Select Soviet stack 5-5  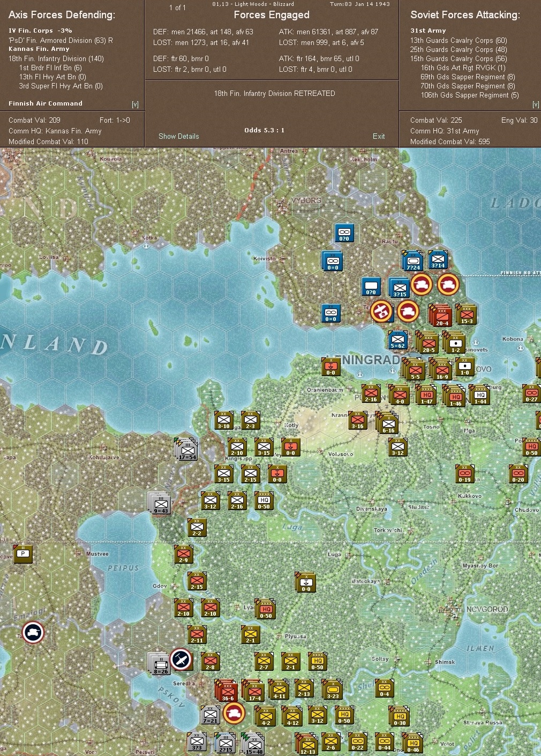tap(414, 370)
